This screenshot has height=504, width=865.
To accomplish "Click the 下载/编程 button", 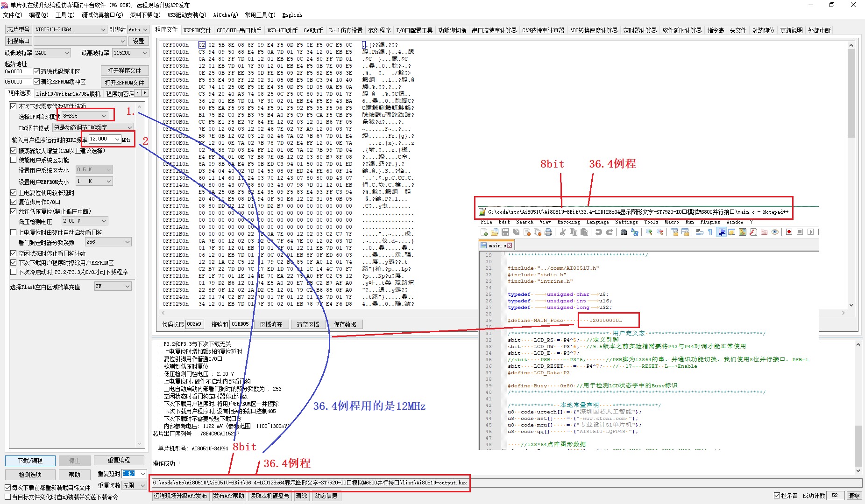I will [x=30, y=461].
